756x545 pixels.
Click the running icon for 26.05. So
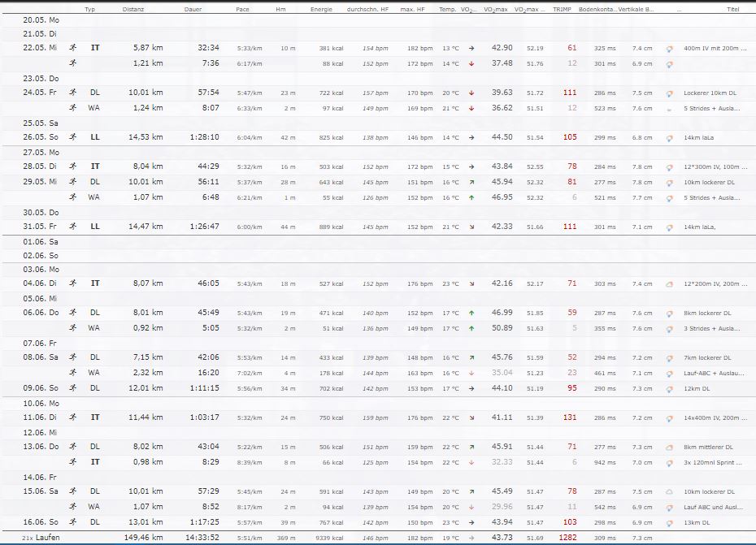[x=73, y=137]
